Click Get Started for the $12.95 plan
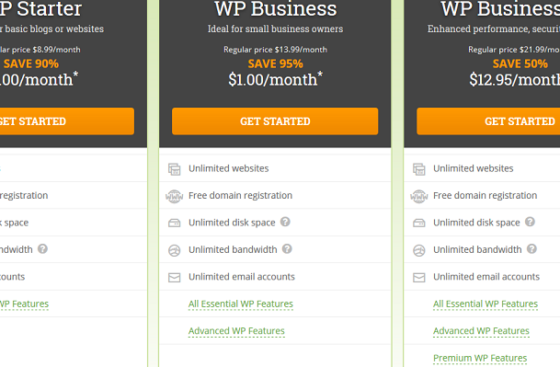560x367 pixels. point(488,121)
